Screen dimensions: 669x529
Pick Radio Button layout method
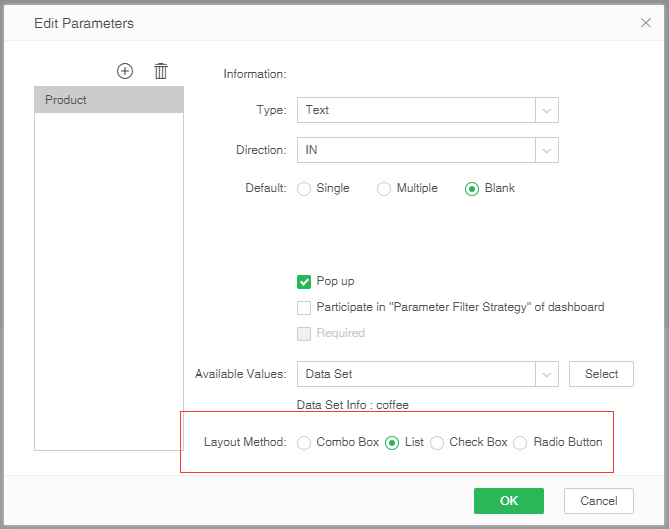tap(520, 442)
